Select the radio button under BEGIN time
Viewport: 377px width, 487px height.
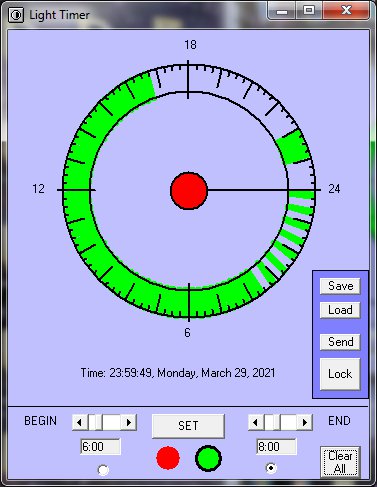[x=103, y=470]
